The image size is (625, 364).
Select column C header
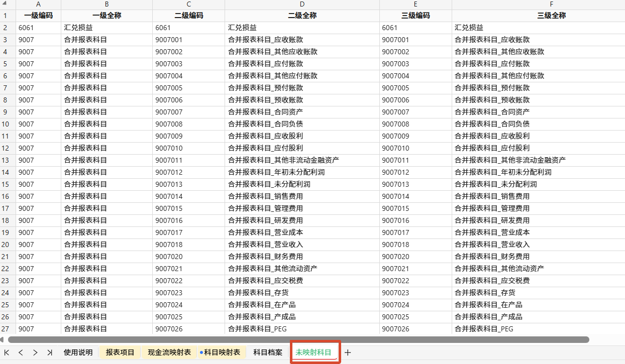[x=188, y=5]
